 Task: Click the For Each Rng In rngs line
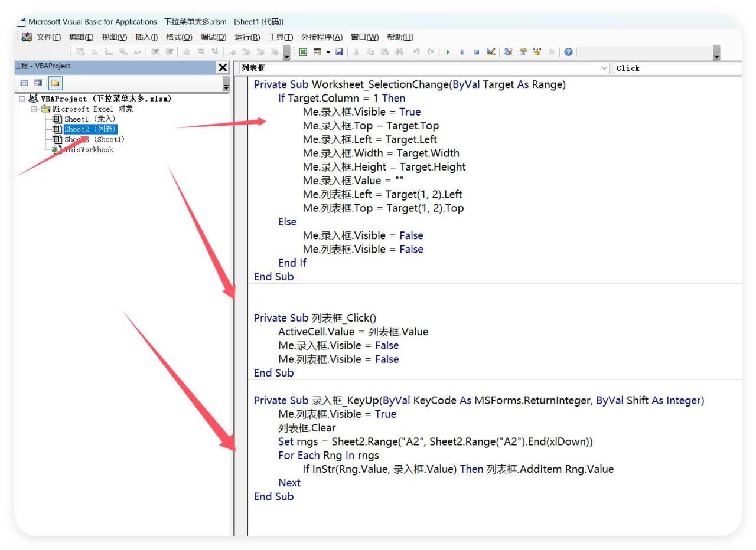click(328, 455)
